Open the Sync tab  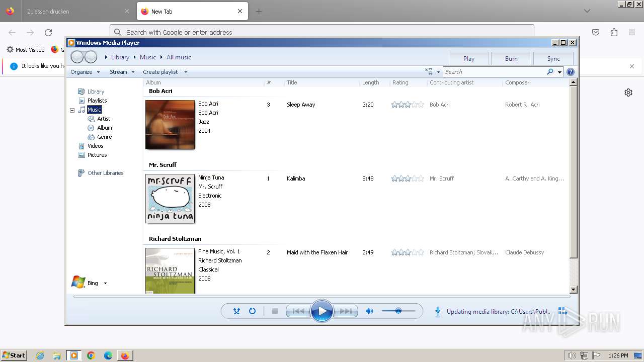(x=553, y=58)
